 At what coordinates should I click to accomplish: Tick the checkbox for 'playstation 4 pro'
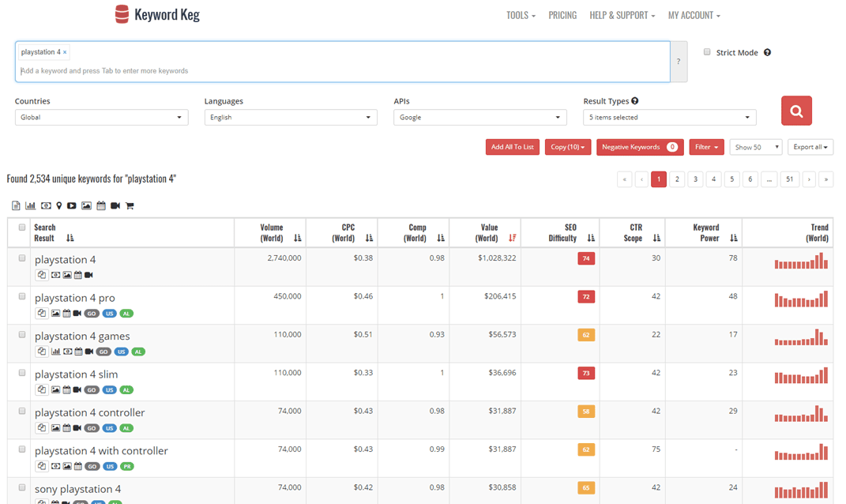tap(22, 296)
